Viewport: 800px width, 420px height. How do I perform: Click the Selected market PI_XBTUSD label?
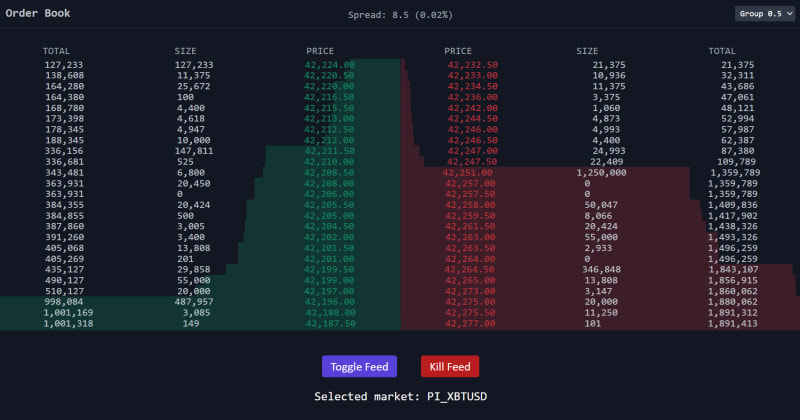pyautogui.click(x=400, y=396)
